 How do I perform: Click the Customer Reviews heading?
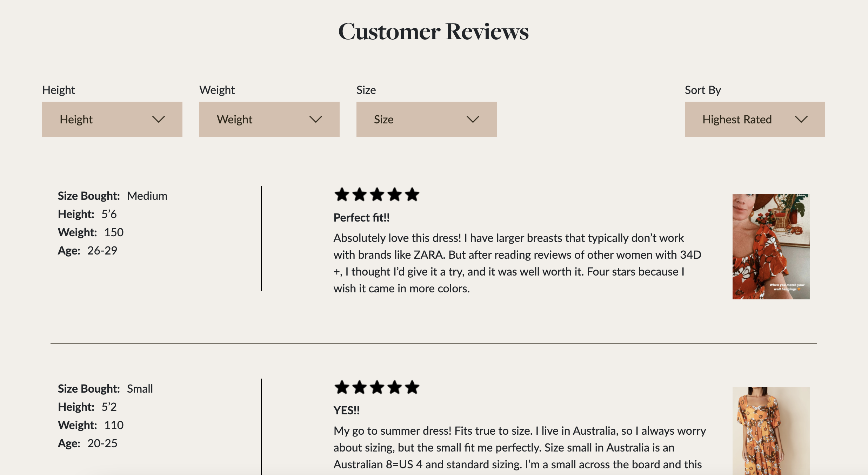[434, 32]
